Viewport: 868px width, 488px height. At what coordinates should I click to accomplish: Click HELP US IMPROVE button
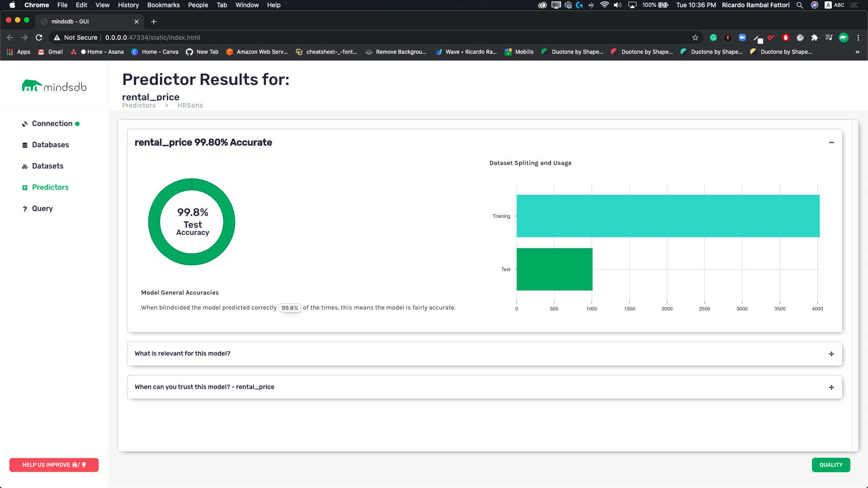[x=54, y=465]
